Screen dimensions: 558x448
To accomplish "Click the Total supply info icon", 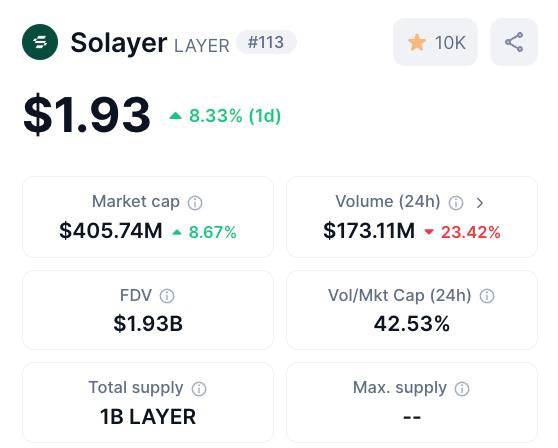I will 199,389.
